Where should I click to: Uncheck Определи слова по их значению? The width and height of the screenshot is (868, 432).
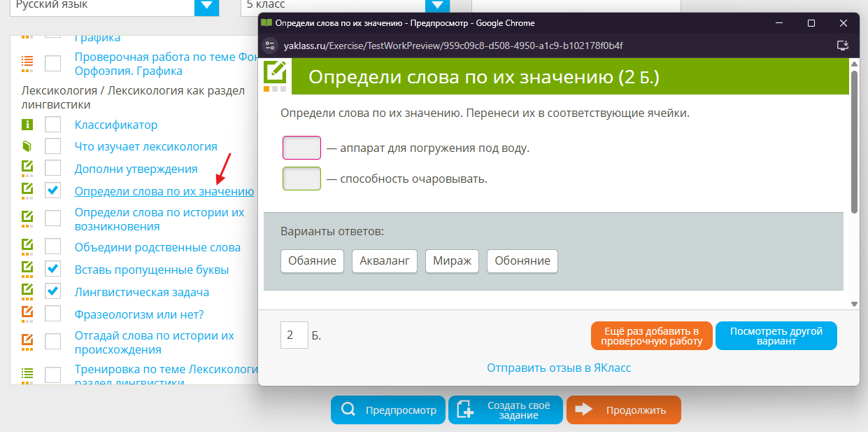(x=53, y=190)
